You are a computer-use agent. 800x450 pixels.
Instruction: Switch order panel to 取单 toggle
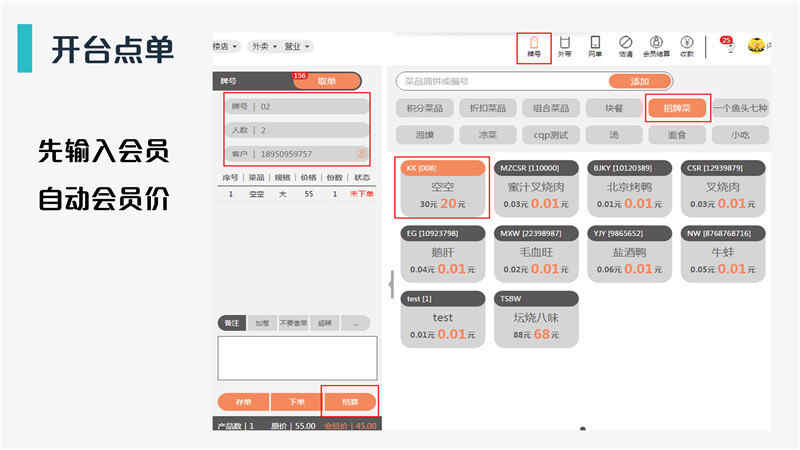click(327, 81)
